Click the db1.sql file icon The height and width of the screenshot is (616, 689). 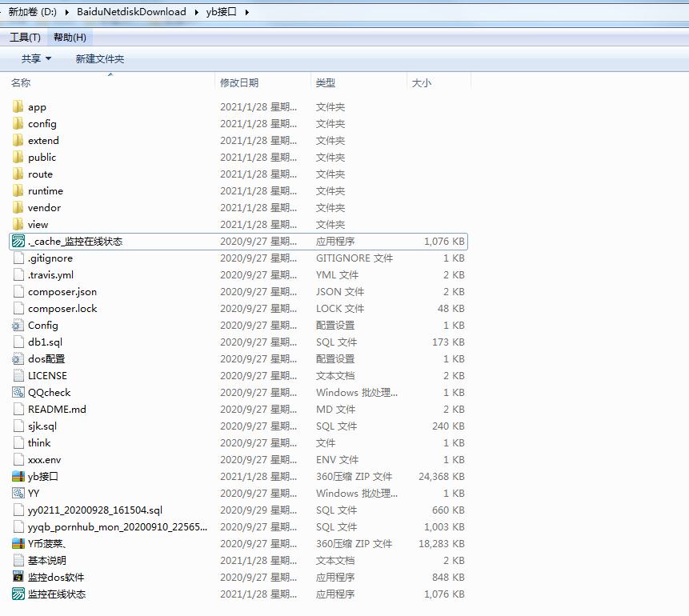[x=18, y=342]
